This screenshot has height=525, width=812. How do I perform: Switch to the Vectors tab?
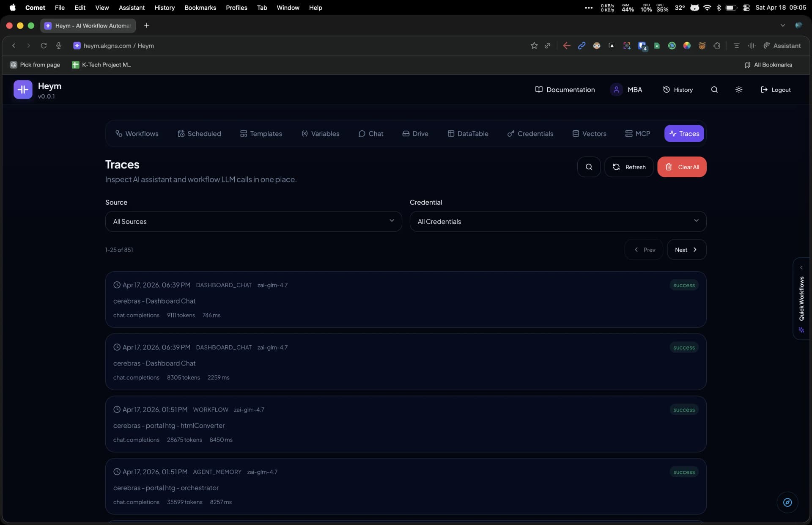click(x=589, y=133)
